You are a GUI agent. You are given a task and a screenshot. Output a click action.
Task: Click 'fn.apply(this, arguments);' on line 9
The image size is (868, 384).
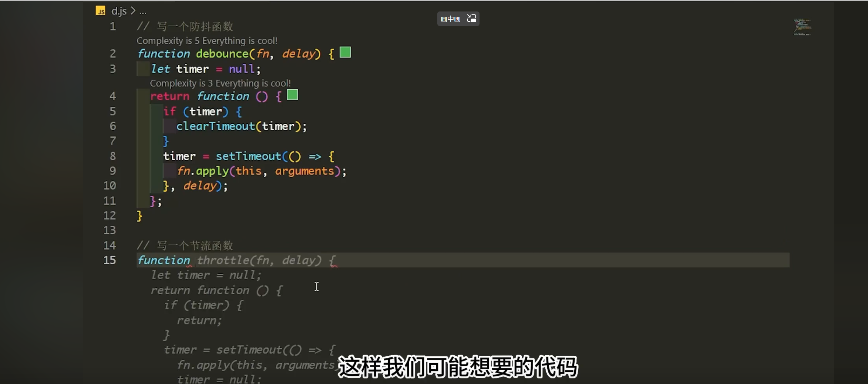(x=262, y=171)
